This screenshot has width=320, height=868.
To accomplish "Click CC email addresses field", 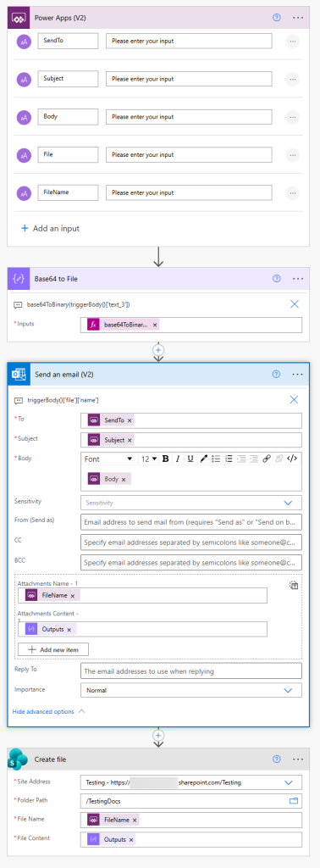I will [191, 542].
